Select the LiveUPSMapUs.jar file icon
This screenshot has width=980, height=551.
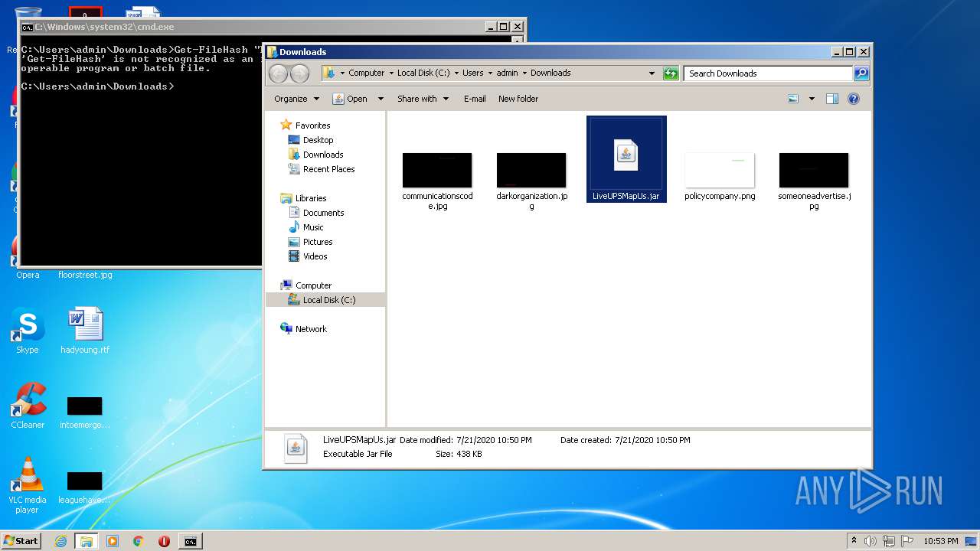coord(626,155)
